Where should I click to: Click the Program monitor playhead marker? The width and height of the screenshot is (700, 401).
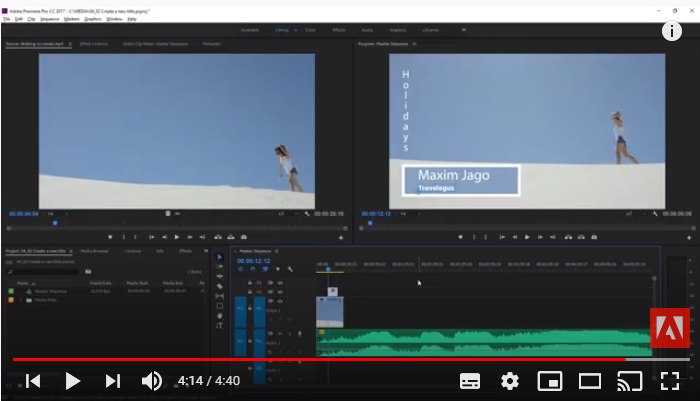click(370, 223)
